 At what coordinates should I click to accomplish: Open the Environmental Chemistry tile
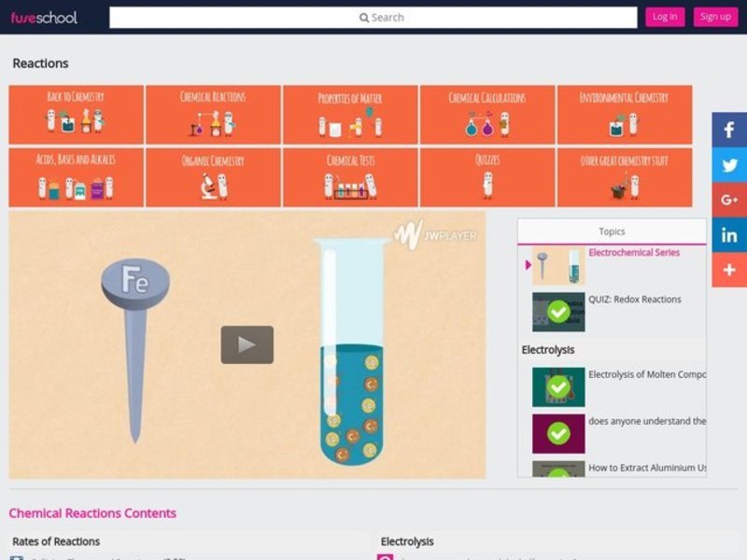point(625,115)
